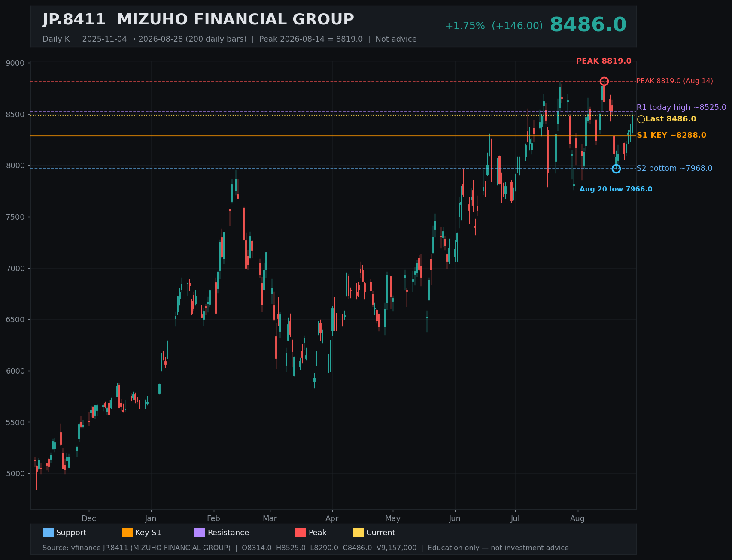
Task: Click the "Last 8486.0" label
Action: point(671,119)
